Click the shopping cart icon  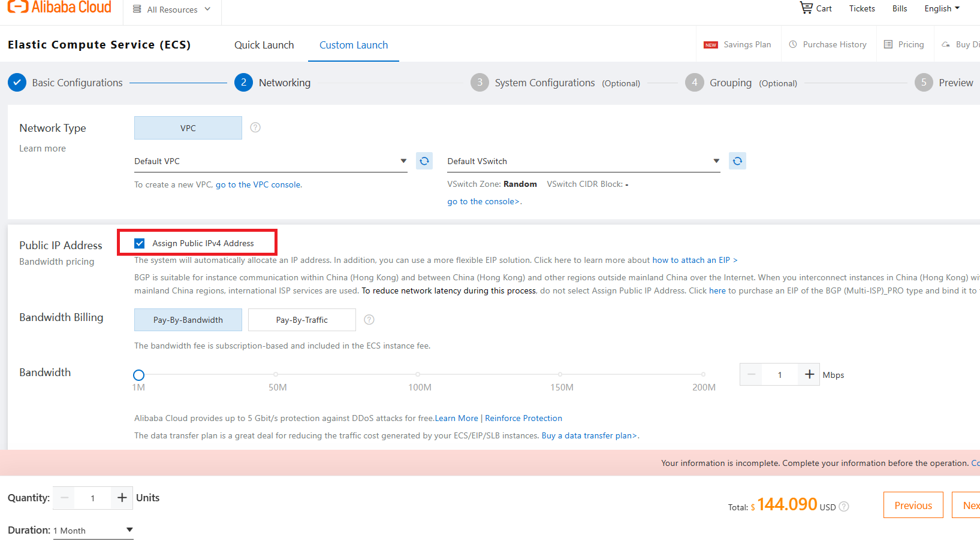pyautogui.click(x=806, y=8)
